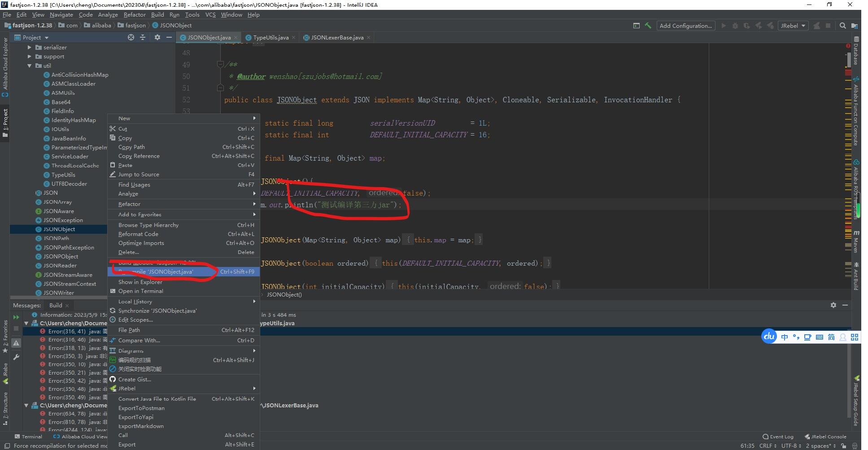Click the Build project hammer icon

[648, 26]
